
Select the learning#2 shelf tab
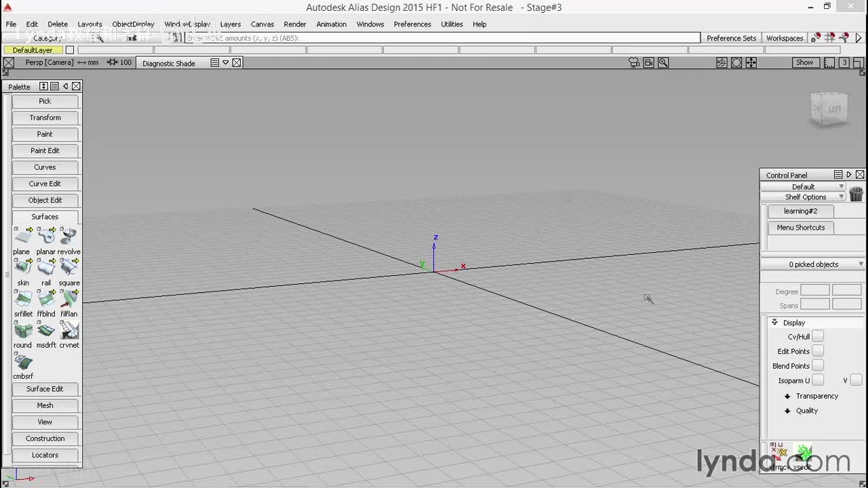pyautogui.click(x=800, y=211)
